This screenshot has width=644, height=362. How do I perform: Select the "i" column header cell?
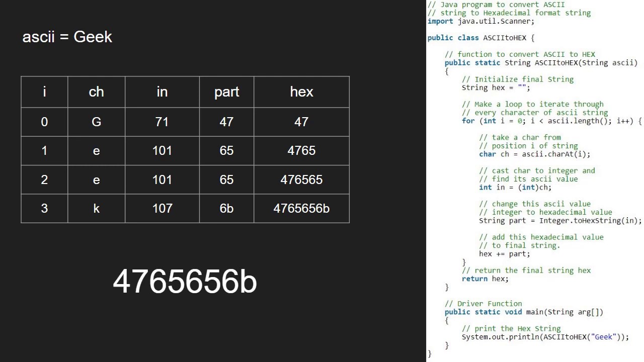coord(44,92)
